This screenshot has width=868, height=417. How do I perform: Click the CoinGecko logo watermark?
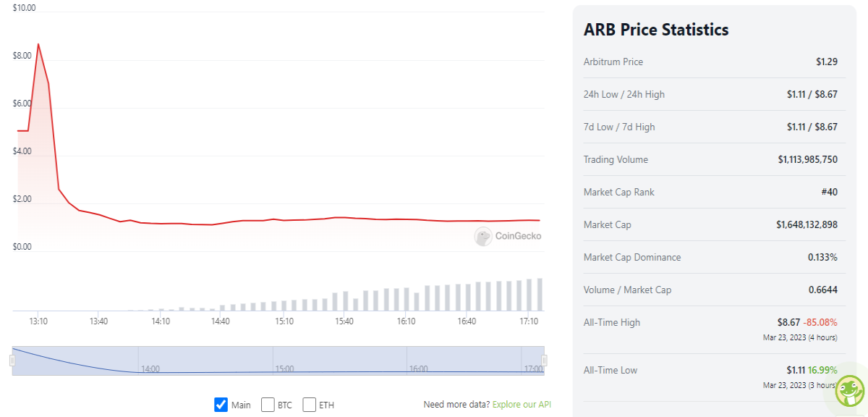[x=508, y=236]
